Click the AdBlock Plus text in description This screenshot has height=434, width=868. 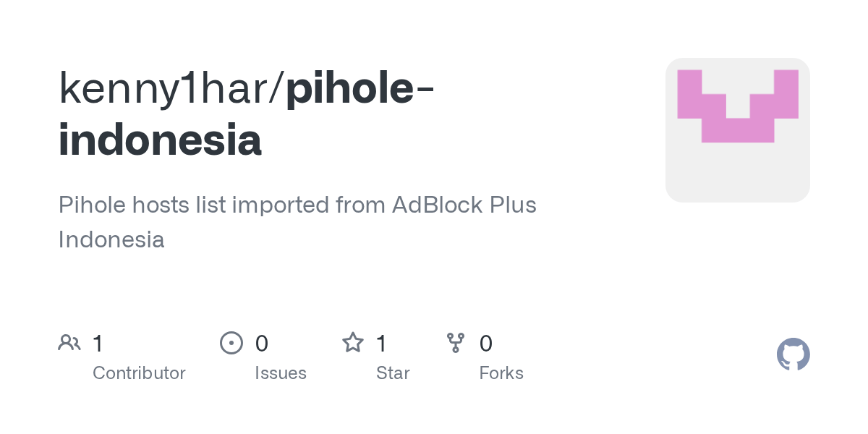(x=464, y=205)
